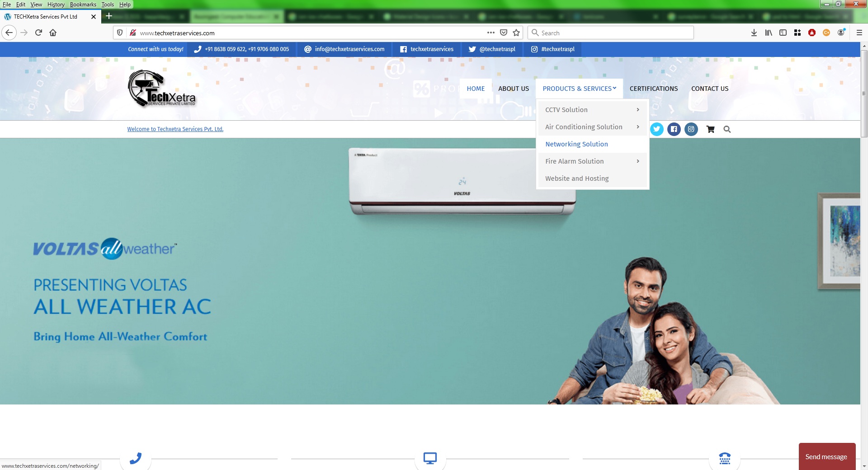Open the techxetraservices Facebook link
868x470 pixels.
coord(427,49)
